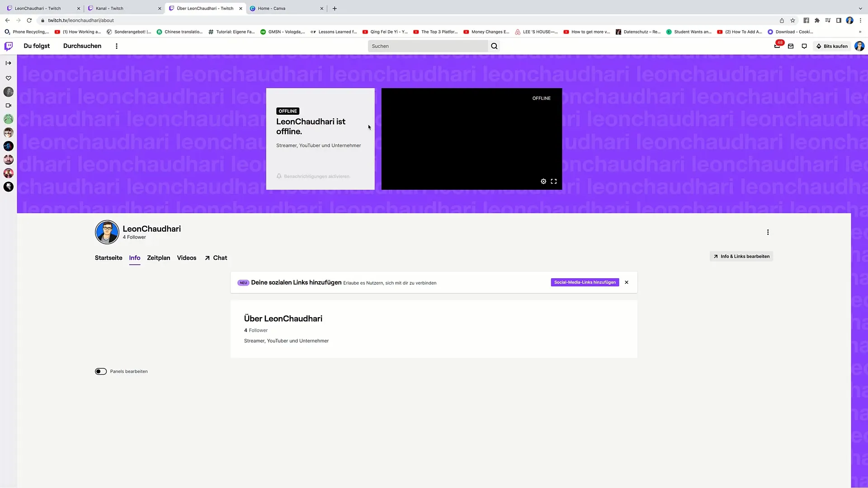
Task: Click the LeonChaudhari channel name heading
Action: point(152,229)
